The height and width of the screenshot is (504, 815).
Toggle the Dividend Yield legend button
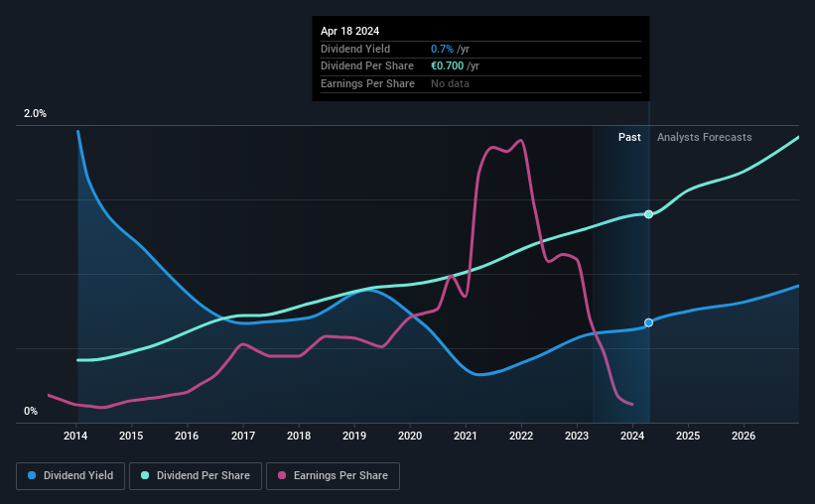[70, 476]
